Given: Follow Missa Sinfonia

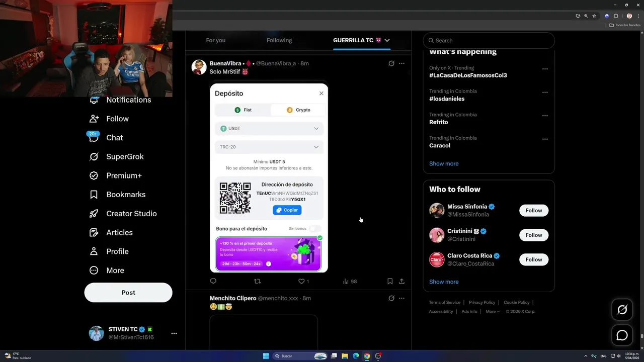Looking at the screenshot, I should point(534,211).
